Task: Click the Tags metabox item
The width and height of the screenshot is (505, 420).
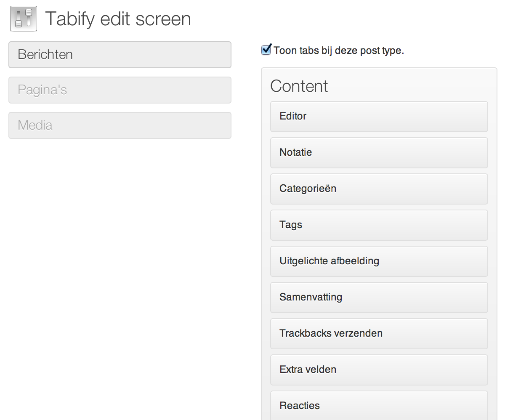Action: click(379, 225)
